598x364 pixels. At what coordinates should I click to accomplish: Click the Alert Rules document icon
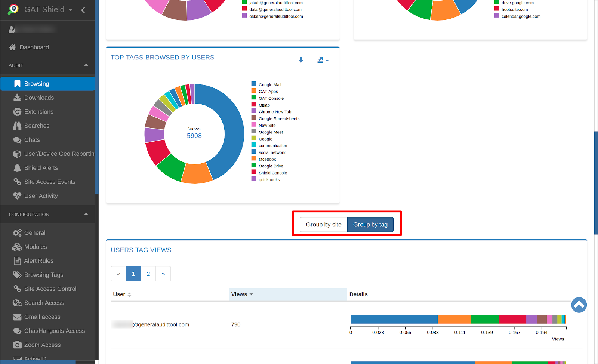click(x=17, y=261)
